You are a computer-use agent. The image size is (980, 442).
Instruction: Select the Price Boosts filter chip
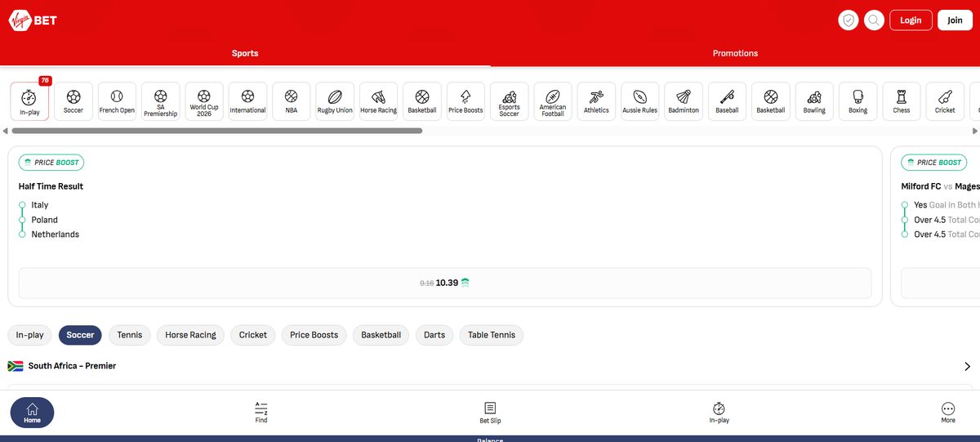point(314,335)
